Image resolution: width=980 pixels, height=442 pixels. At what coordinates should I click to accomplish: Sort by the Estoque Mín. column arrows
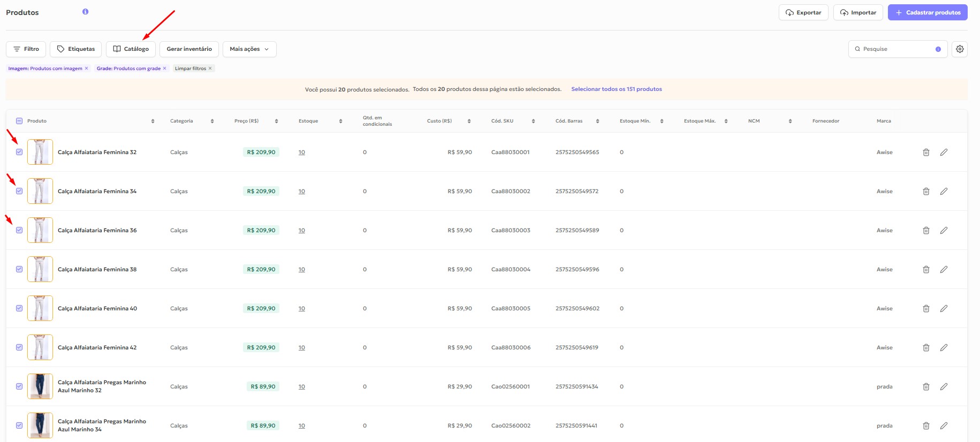662,121
